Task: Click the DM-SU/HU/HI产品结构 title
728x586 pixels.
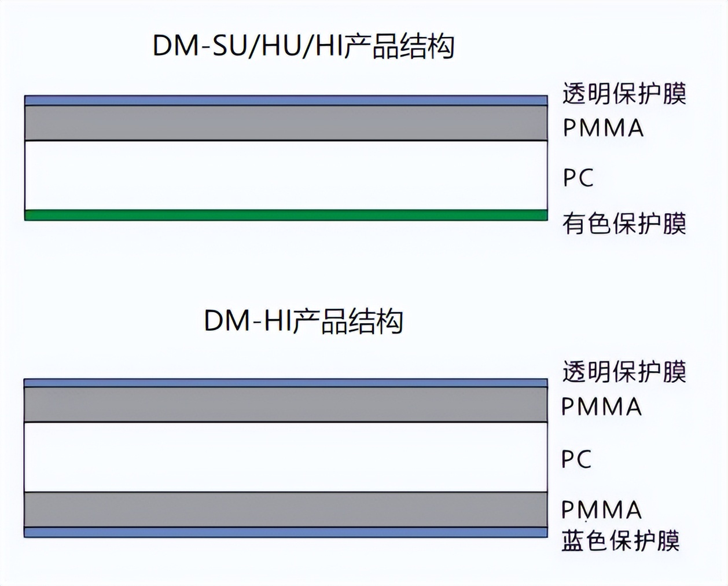Action: pyautogui.click(x=304, y=46)
